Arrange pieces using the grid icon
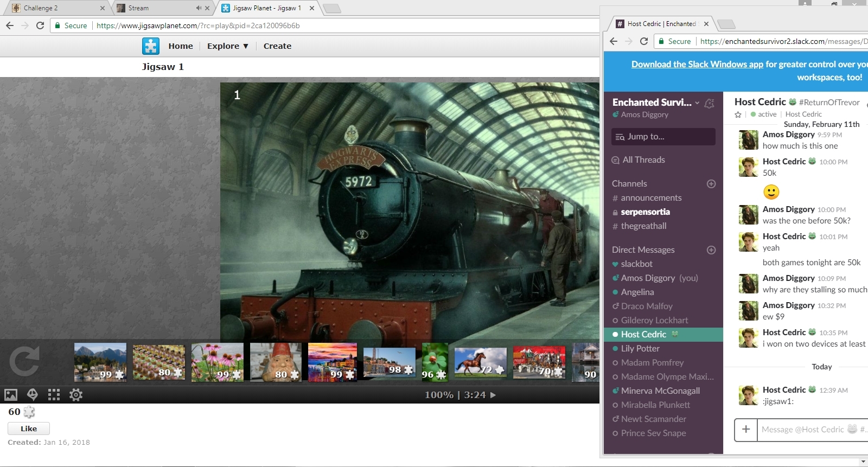868x467 pixels. [54, 395]
